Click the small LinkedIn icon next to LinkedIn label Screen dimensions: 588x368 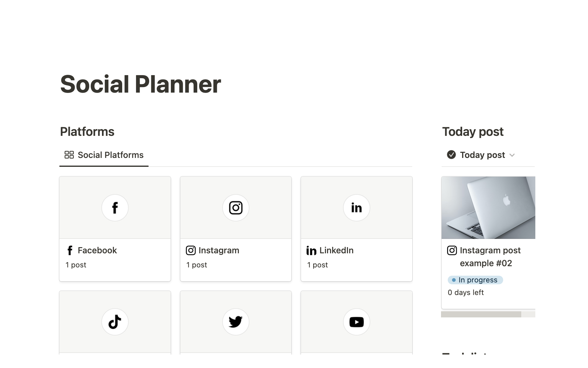click(x=311, y=251)
